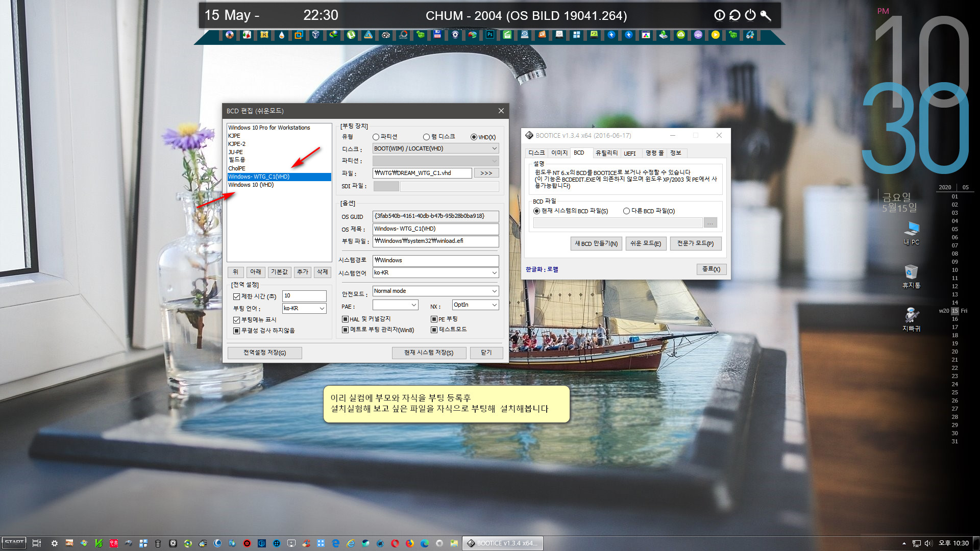The width and height of the screenshot is (980, 551).
Task: Click the blue floppy disk dock icon
Action: tap(437, 35)
